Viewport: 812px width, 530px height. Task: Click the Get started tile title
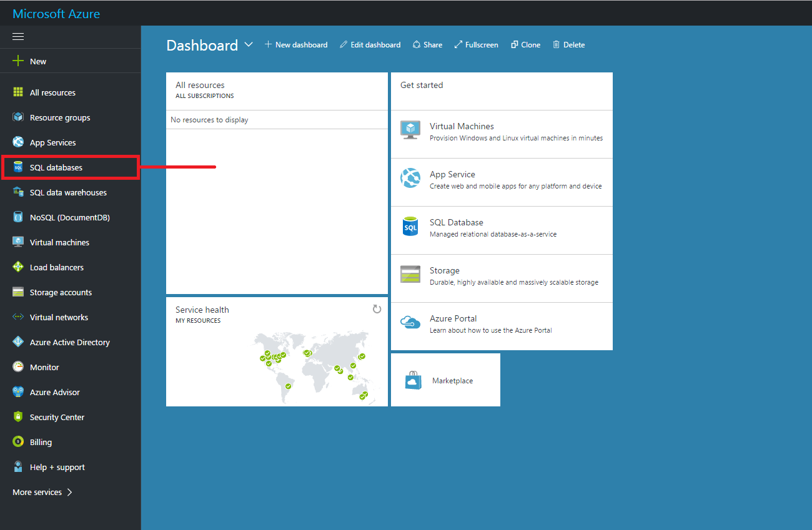click(422, 85)
